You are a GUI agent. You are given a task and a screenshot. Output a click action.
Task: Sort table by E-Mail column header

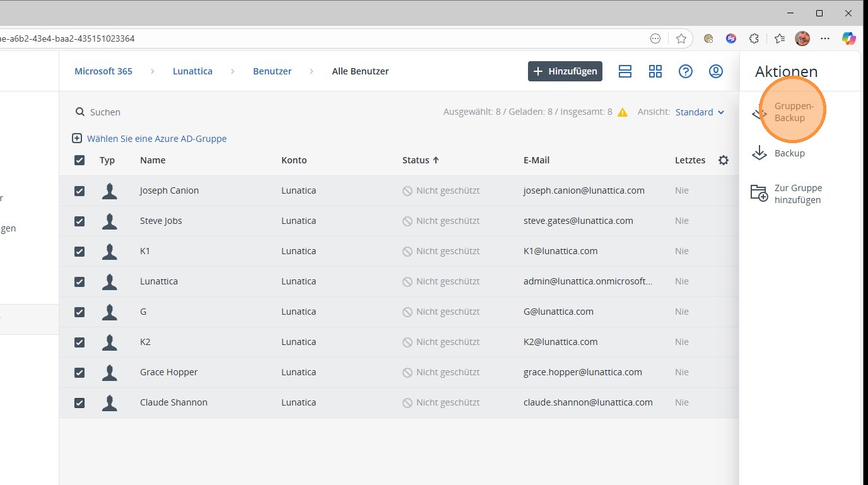pos(536,160)
